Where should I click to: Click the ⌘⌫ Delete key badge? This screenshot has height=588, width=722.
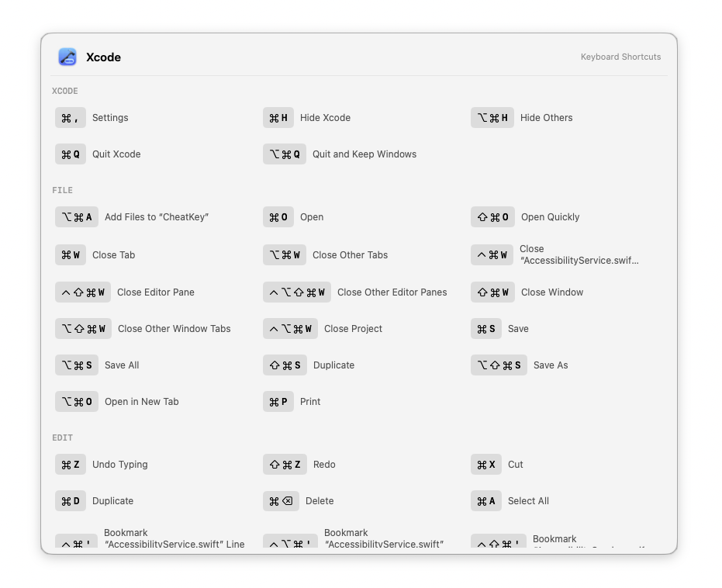pos(281,501)
